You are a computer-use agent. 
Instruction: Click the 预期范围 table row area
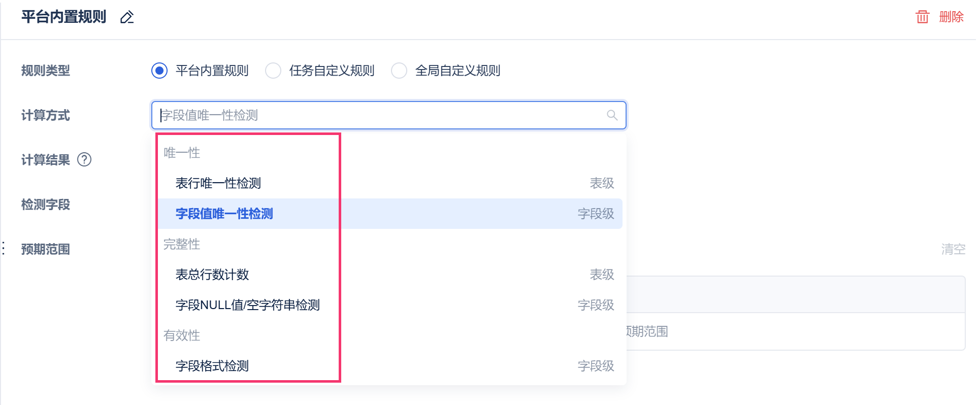click(x=795, y=331)
